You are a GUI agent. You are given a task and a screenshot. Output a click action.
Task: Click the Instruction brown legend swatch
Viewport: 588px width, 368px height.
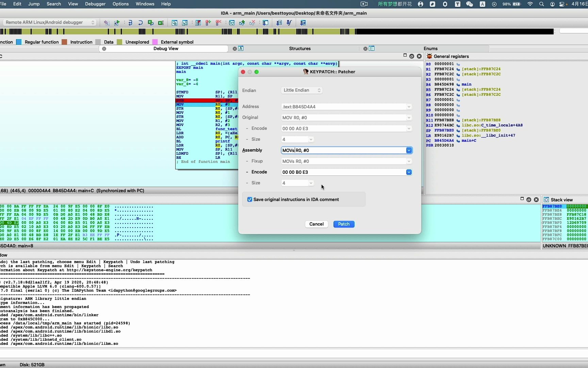pos(64,42)
